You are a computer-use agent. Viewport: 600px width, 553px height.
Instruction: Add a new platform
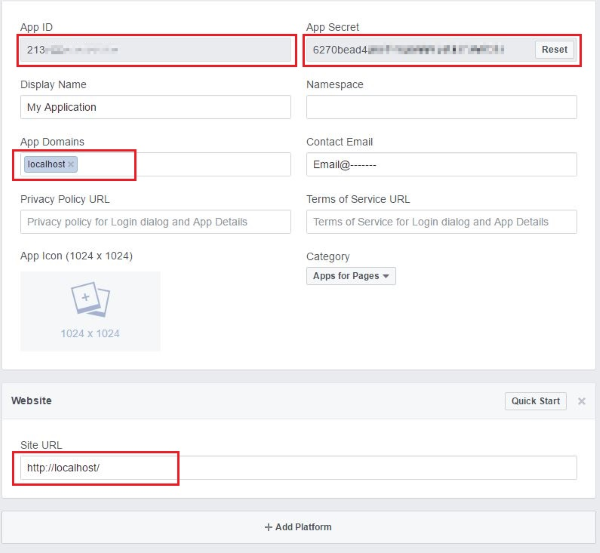pyautogui.click(x=299, y=527)
